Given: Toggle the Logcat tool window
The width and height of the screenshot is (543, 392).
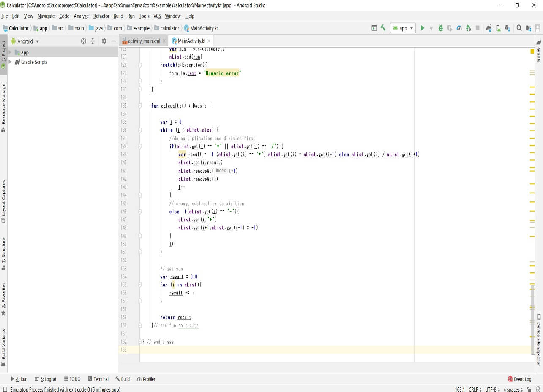Looking at the screenshot, I should click(45, 379).
